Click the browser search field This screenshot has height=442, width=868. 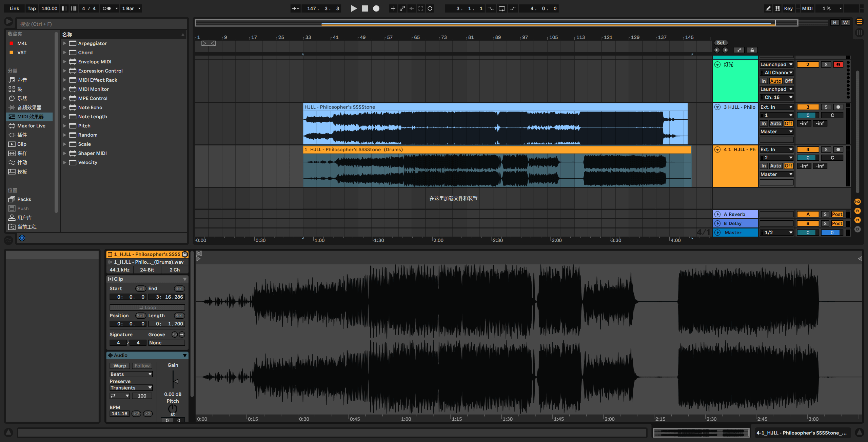tap(102, 24)
